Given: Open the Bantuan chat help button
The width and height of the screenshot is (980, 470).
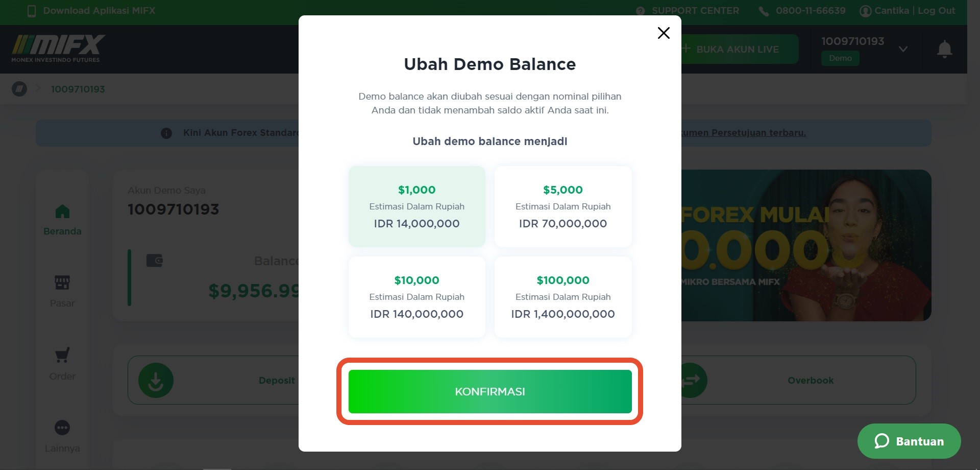Looking at the screenshot, I should click(x=909, y=441).
